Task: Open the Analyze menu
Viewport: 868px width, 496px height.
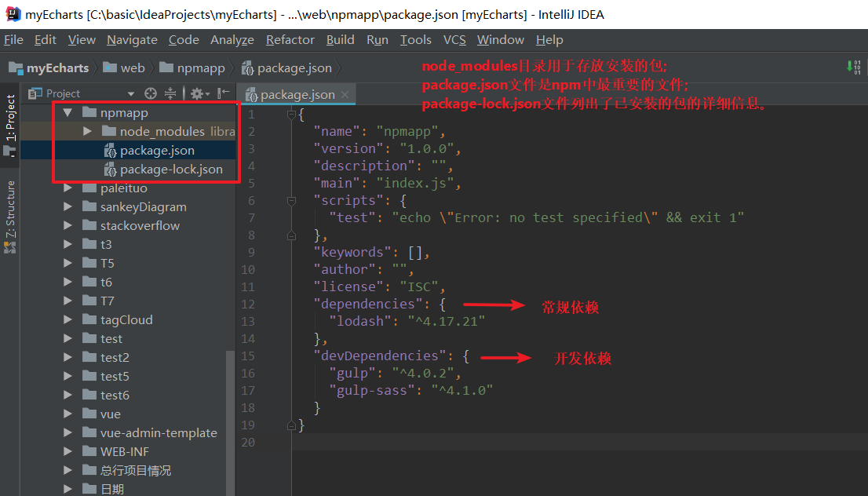Action: tap(232, 40)
